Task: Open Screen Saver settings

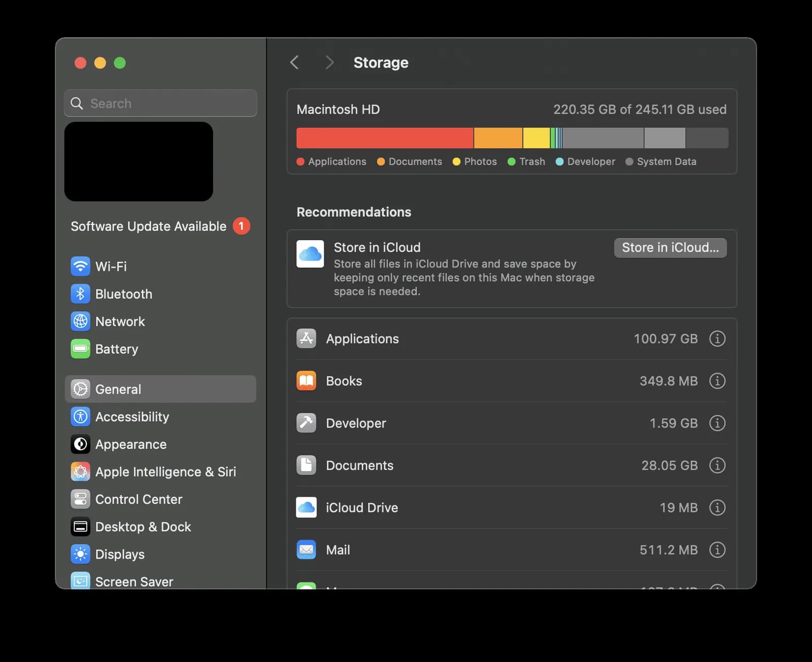Action: pyautogui.click(x=160, y=581)
